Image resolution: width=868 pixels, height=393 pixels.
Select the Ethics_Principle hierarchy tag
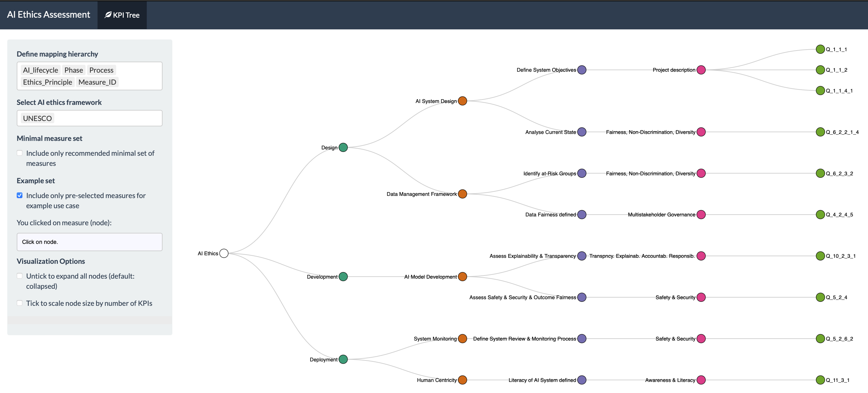click(x=48, y=82)
